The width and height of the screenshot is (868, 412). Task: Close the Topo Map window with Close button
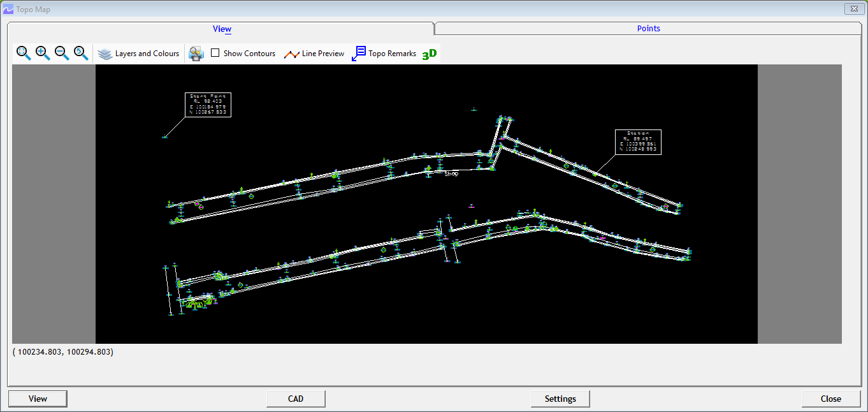830,398
